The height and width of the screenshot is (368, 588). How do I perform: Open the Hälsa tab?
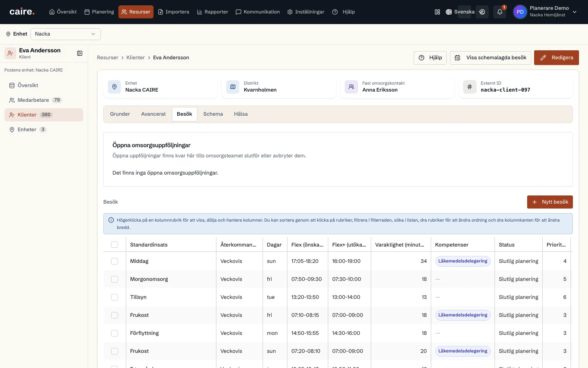click(x=241, y=114)
